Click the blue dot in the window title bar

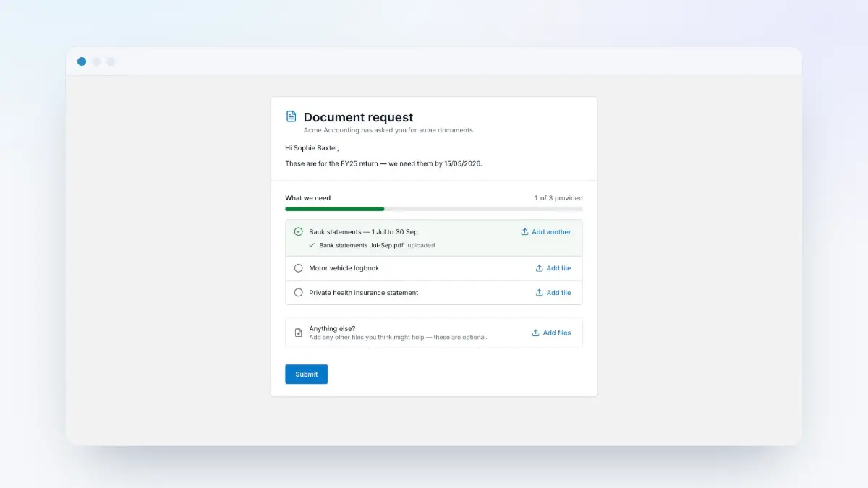82,61
